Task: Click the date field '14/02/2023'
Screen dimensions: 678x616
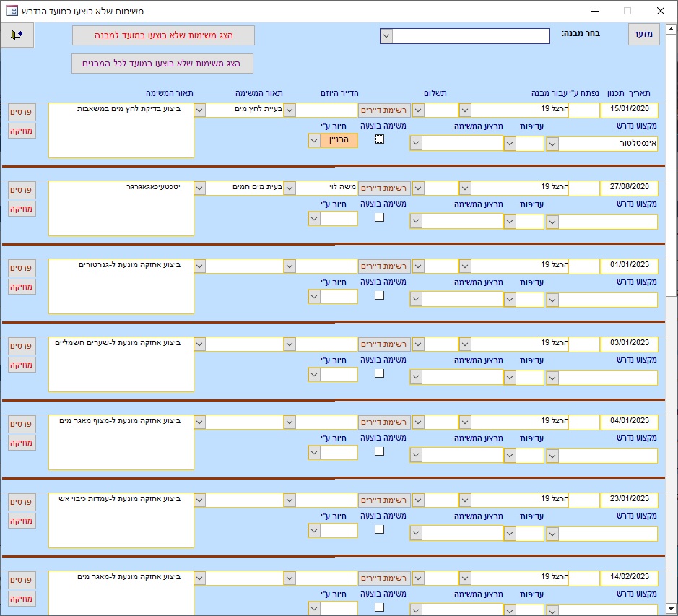Action: pos(629,577)
